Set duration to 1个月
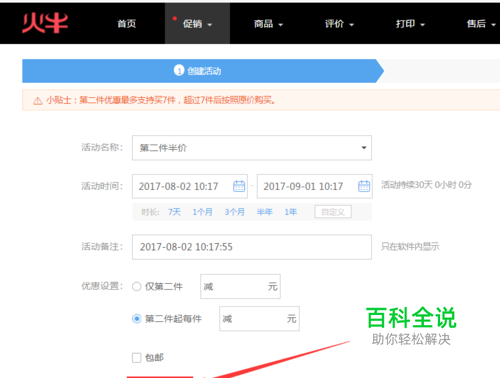The height and width of the screenshot is (378, 500). [x=202, y=212]
